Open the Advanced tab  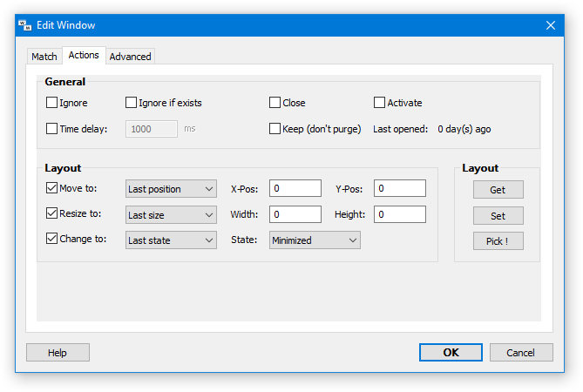click(130, 57)
